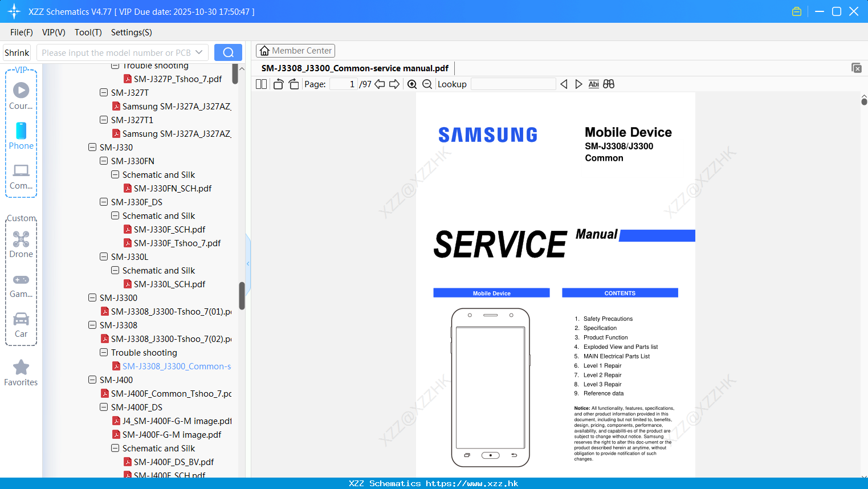This screenshot has height=489, width=868.
Task: Rotate page clockwise
Action: coord(294,84)
